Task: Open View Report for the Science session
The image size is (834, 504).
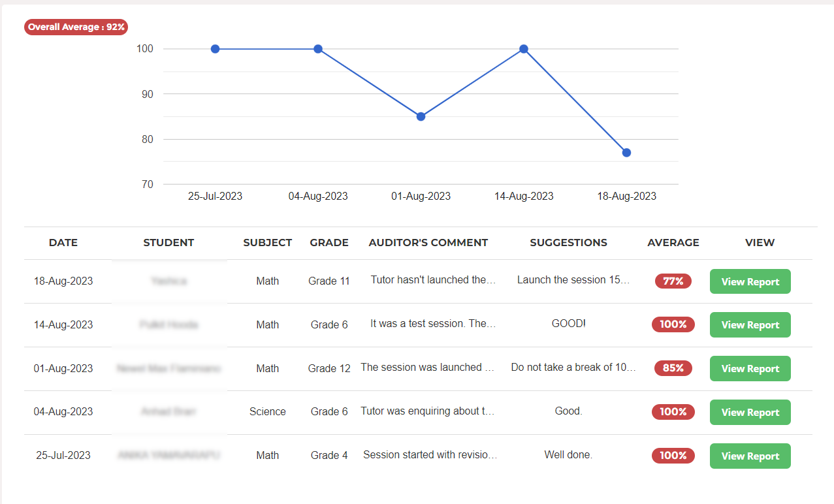Action: (750, 412)
